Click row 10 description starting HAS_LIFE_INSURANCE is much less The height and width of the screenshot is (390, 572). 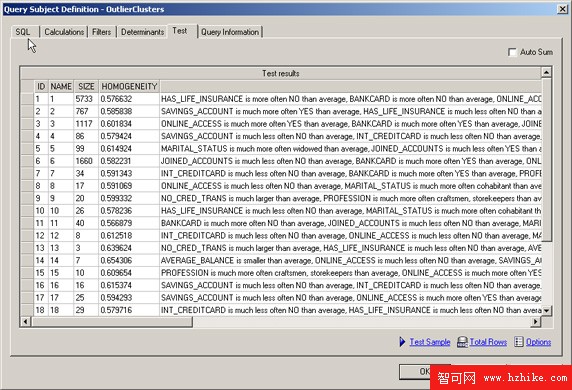coord(351,211)
